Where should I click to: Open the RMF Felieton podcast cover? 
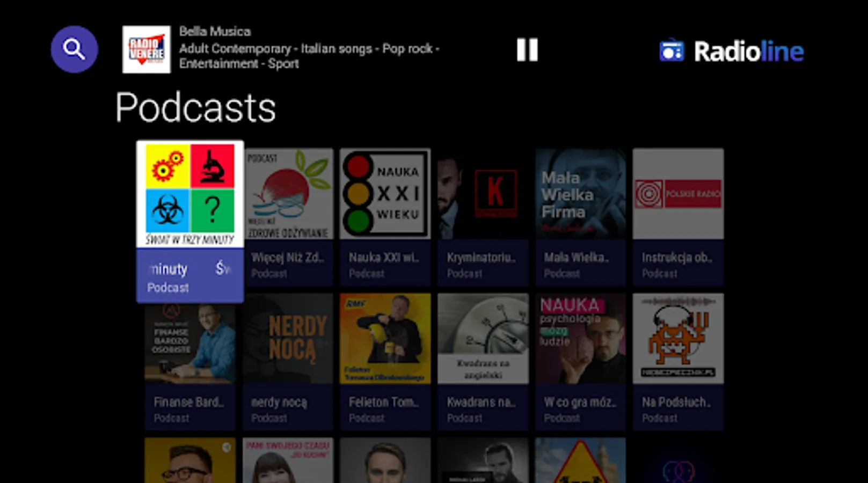click(385, 339)
